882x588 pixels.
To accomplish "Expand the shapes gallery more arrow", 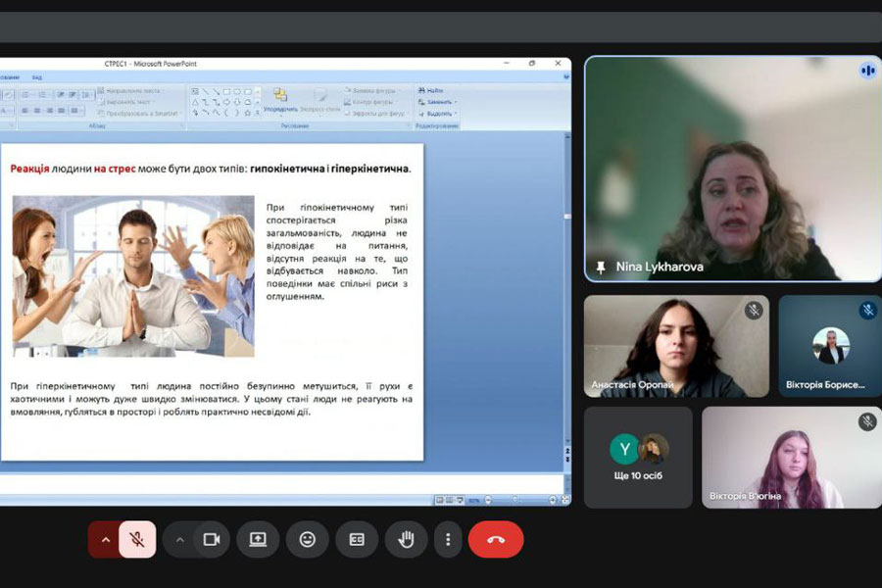I will (x=258, y=113).
